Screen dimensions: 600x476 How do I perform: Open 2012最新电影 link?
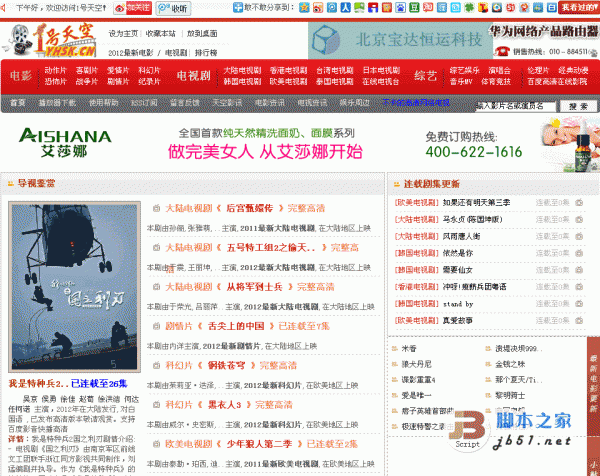131,53
